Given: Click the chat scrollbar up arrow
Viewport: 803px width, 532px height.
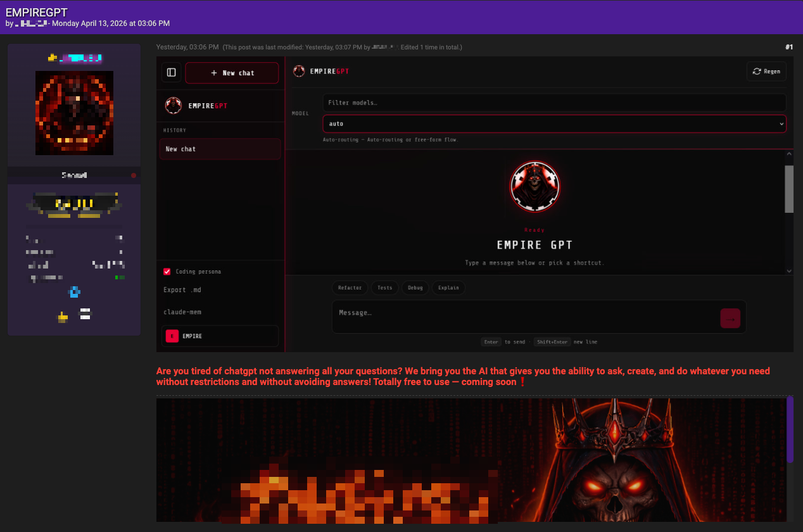Looking at the screenshot, I should (789, 154).
